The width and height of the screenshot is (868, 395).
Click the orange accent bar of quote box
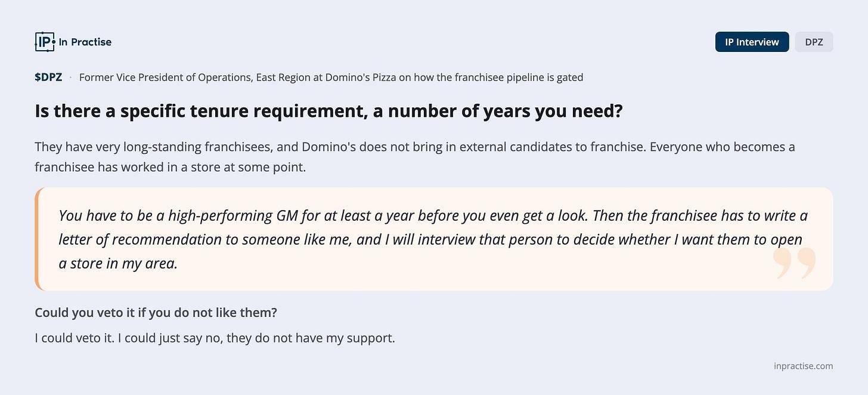click(37, 239)
